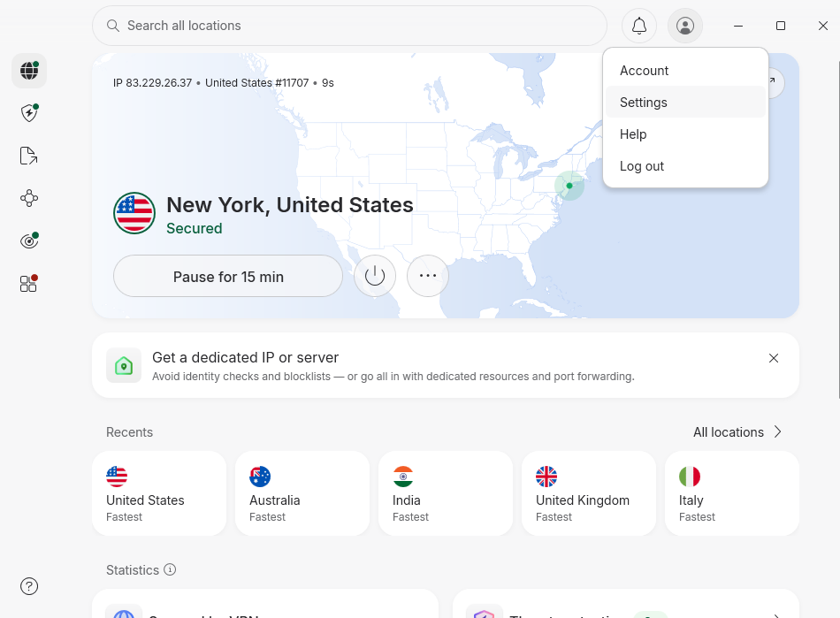Click the United States #11707 server text
This screenshot has width=840, height=618.
coord(257,83)
